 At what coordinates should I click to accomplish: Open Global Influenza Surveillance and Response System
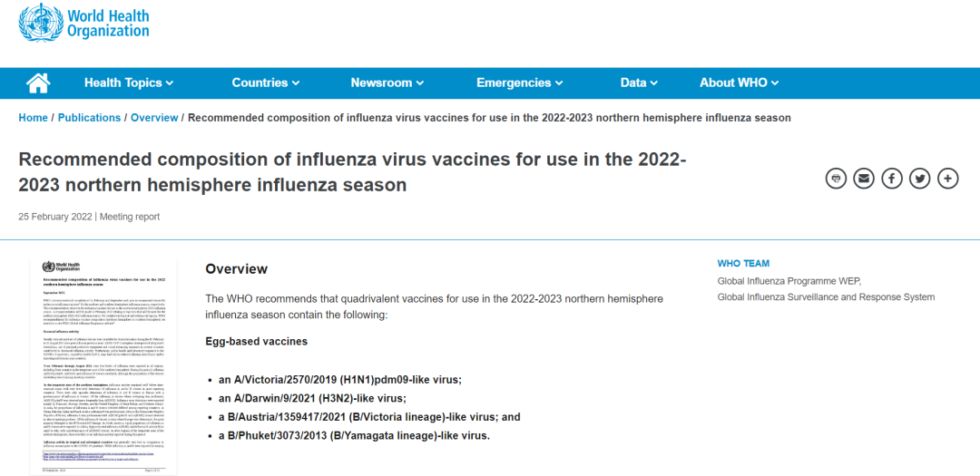[x=826, y=296]
